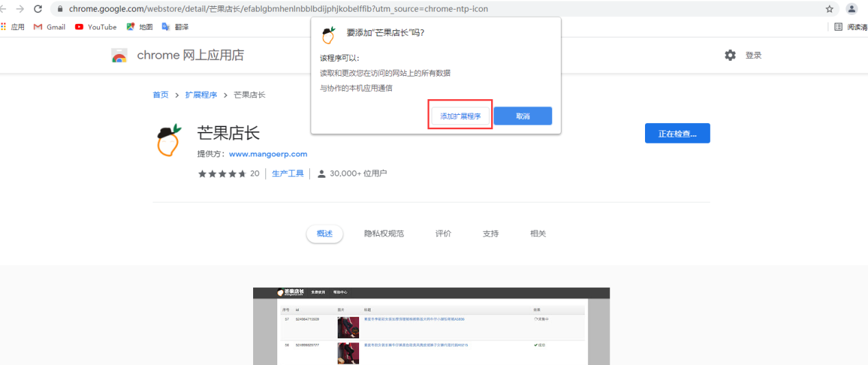Click the users person icon

point(321,174)
